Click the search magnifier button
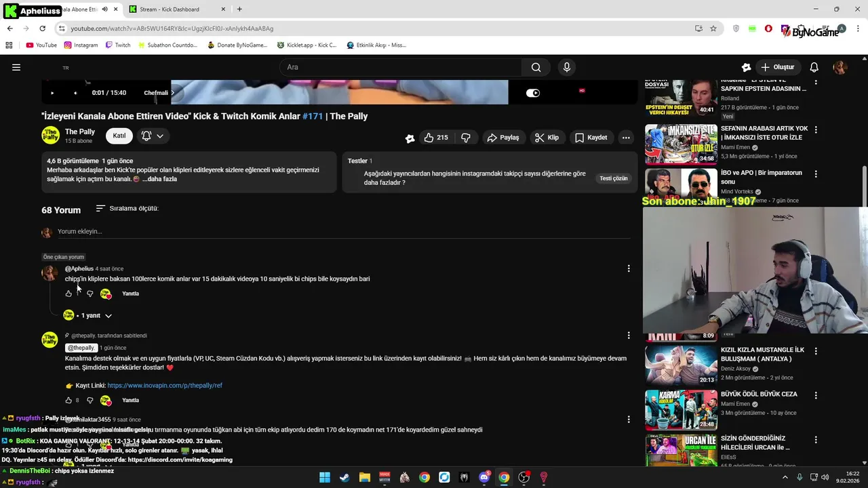This screenshot has width=868, height=488. 536,67
